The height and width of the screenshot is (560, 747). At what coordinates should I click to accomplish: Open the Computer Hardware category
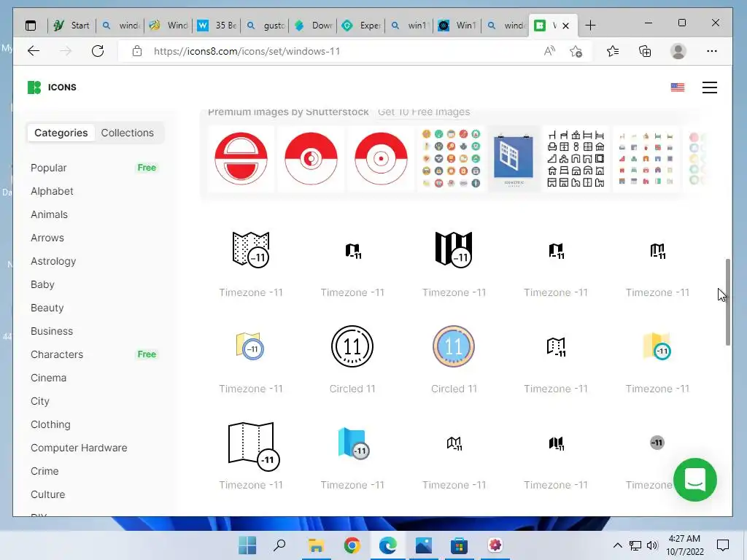[x=79, y=448]
